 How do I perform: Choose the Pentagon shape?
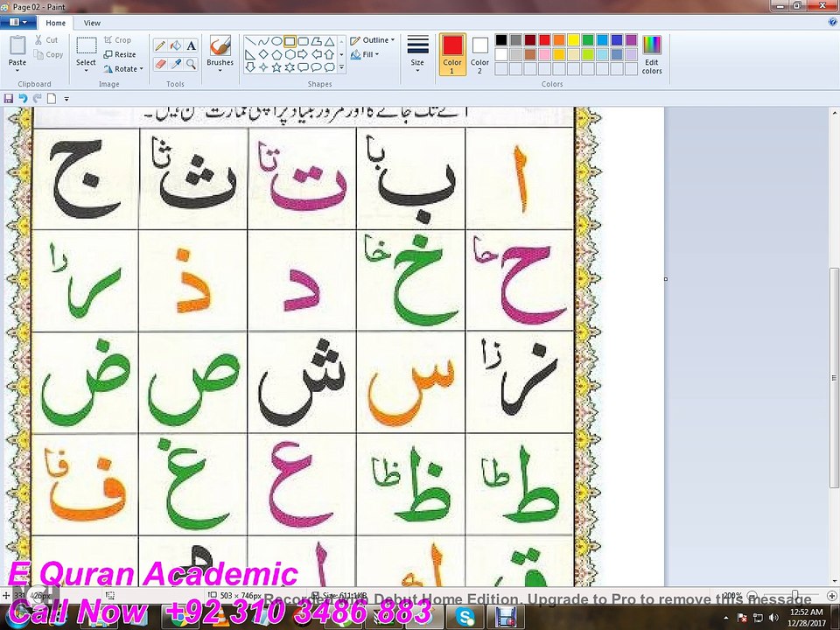276,54
